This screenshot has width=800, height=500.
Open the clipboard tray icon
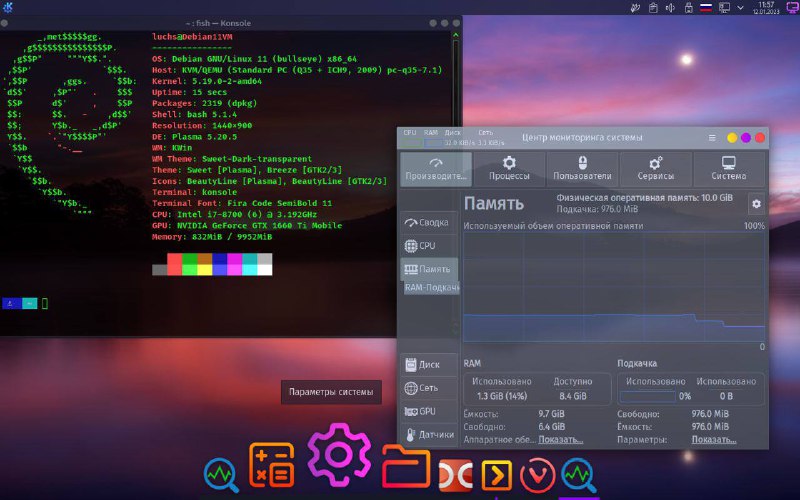pyautogui.click(x=653, y=8)
